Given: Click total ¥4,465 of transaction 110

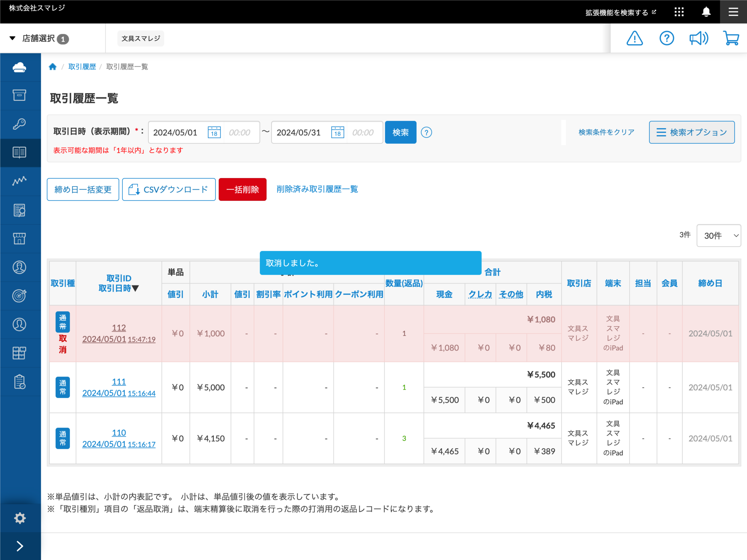Looking at the screenshot, I should (x=541, y=425).
